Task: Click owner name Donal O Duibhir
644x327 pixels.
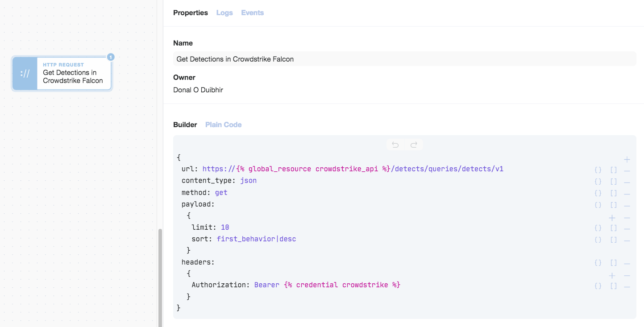Action: [x=198, y=90]
